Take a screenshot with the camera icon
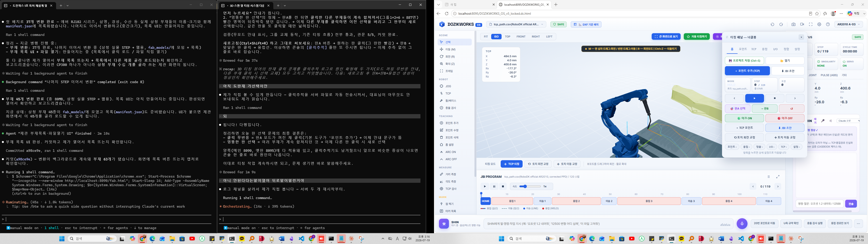 point(794,24)
